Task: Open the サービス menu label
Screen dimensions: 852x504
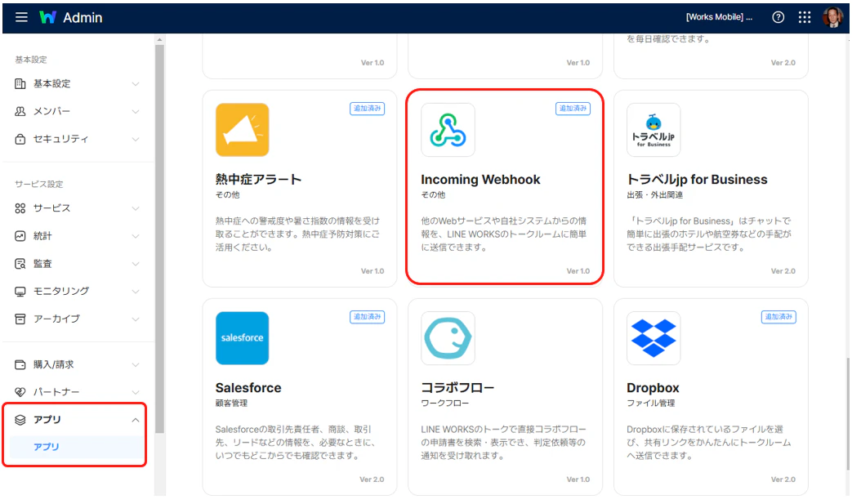Action: click(x=52, y=208)
